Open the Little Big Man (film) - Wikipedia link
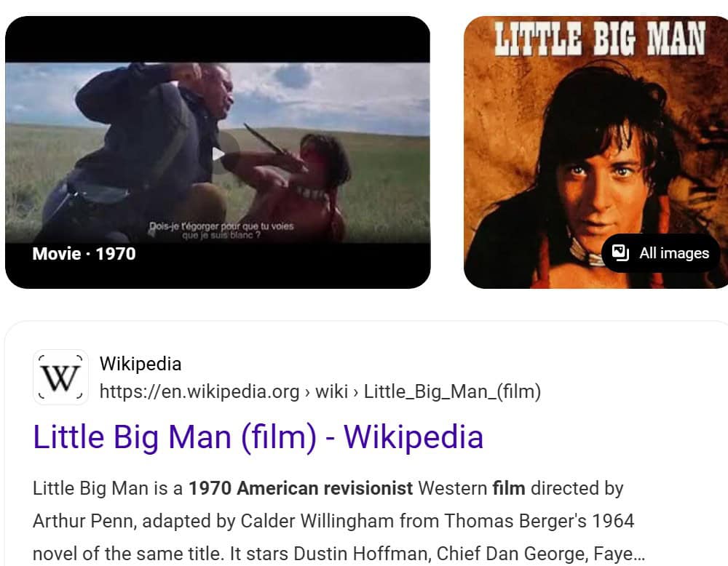Image resolution: width=728 pixels, height=566 pixels. [x=258, y=437]
